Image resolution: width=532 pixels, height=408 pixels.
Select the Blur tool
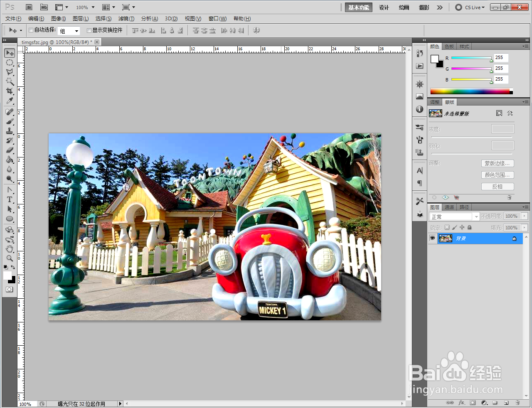[10, 169]
